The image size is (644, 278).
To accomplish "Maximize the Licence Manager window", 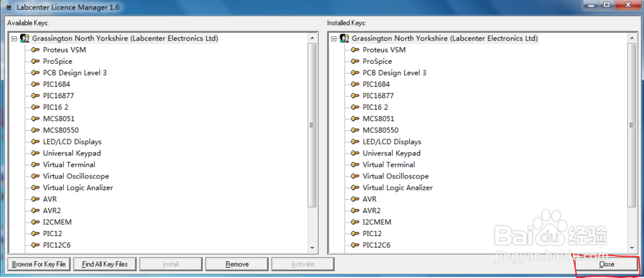I will tap(607, 5).
